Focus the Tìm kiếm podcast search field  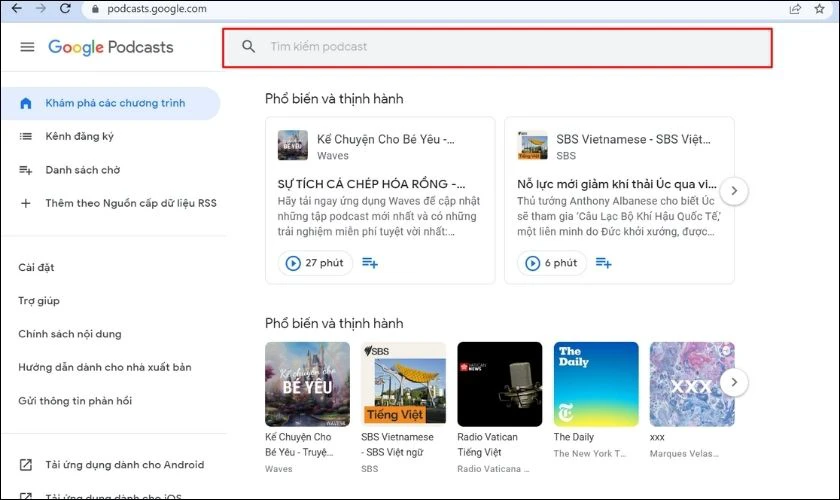497,48
